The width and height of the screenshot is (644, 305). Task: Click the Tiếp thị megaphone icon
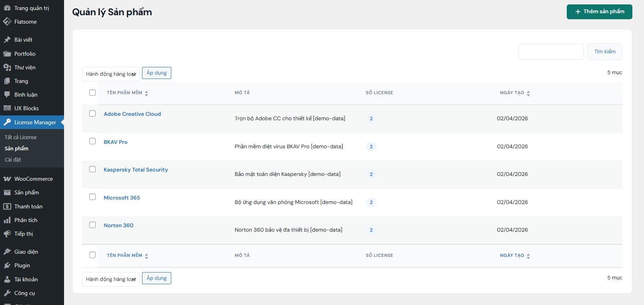(7, 234)
